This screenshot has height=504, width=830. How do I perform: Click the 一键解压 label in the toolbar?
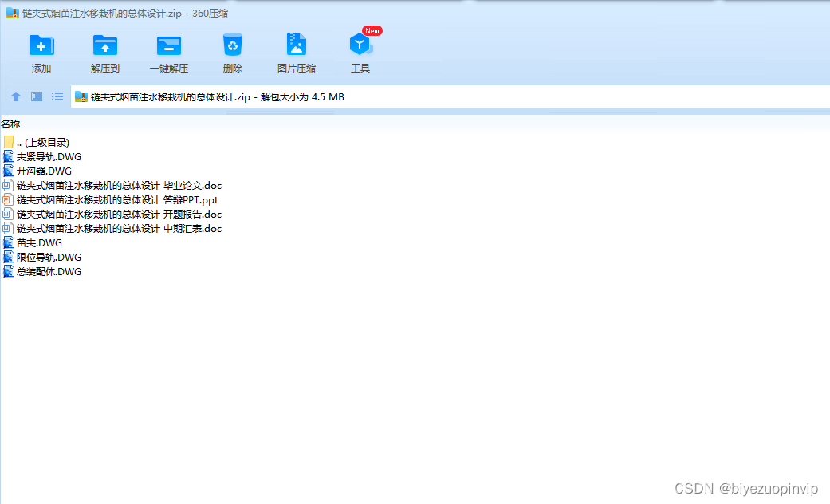169,69
